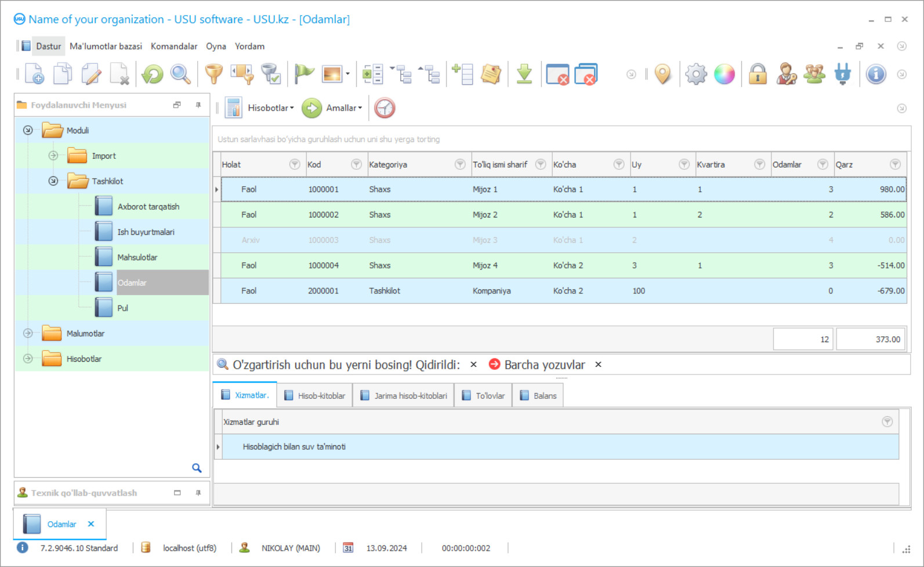Select the Xizmatlar tab

pos(245,395)
